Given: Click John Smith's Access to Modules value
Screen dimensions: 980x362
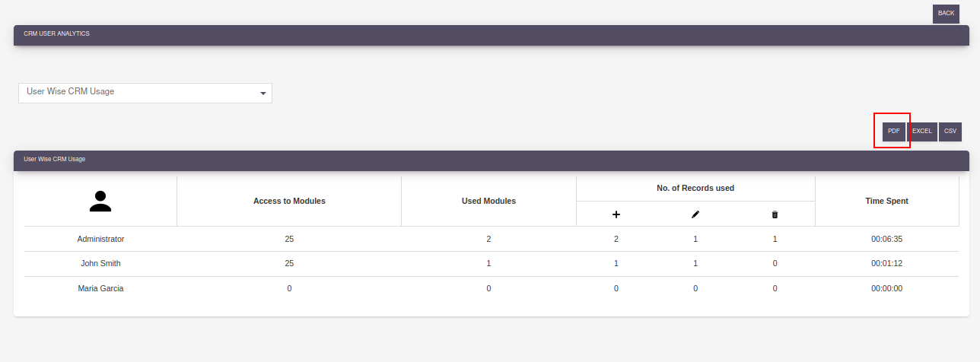Looking at the screenshot, I should coord(289,264).
